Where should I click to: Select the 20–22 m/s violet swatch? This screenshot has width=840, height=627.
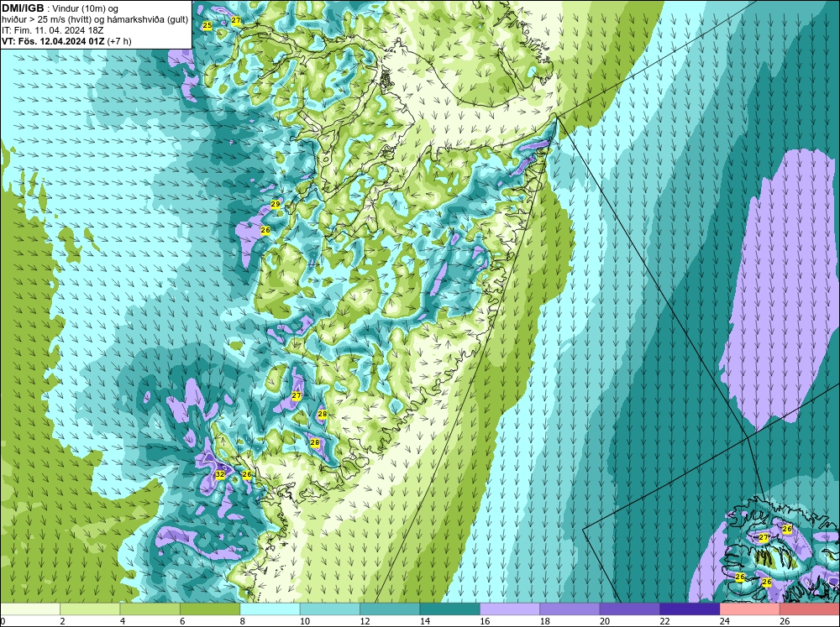630,609
